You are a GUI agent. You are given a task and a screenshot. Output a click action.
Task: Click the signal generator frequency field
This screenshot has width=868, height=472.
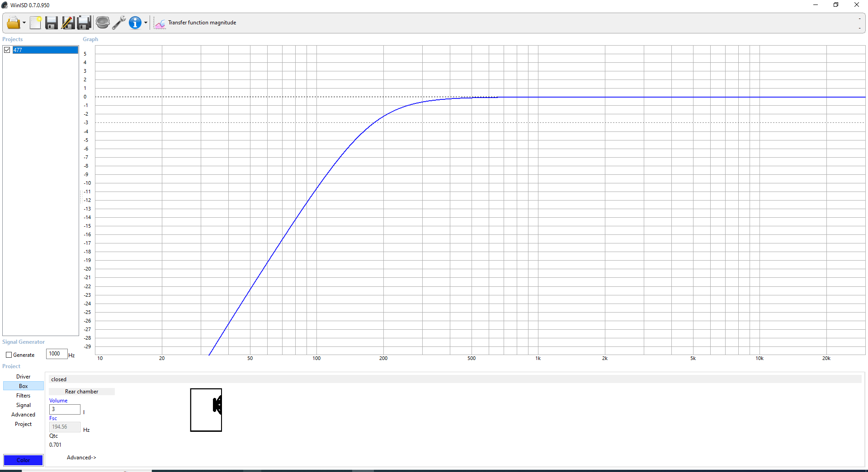tap(57, 354)
